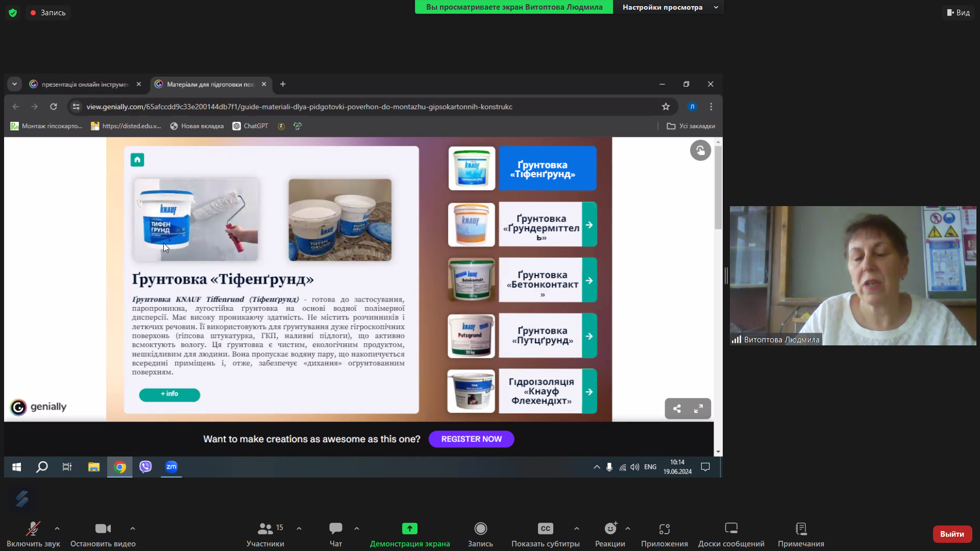Expand the video options arrow
The height and width of the screenshot is (551, 980).
click(133, 529)
